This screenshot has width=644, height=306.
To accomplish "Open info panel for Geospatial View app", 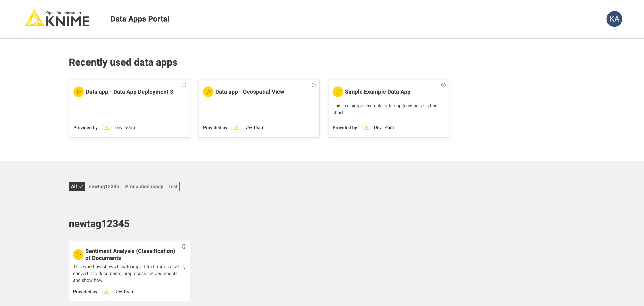I will point(314,85).
